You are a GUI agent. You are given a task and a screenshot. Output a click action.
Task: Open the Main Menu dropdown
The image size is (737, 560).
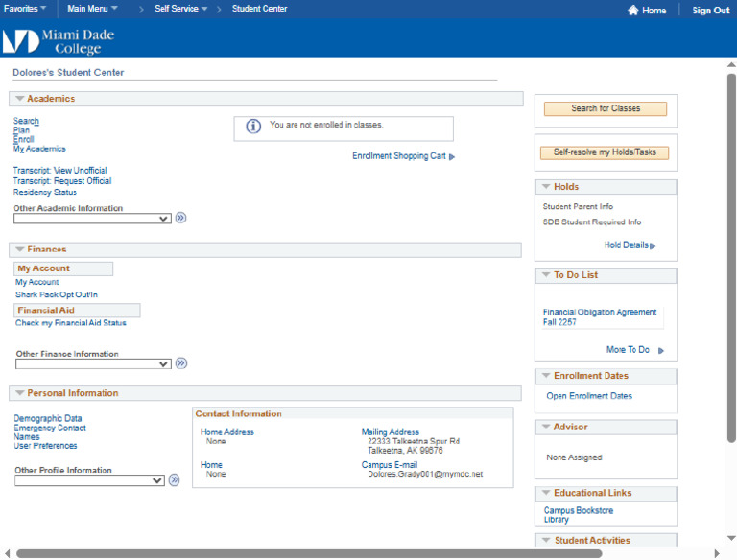tap(92, 9)
